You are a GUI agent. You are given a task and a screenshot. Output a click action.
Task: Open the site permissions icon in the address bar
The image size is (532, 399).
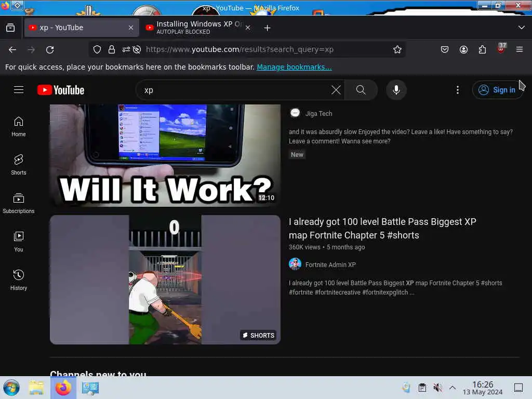point(126,49)
